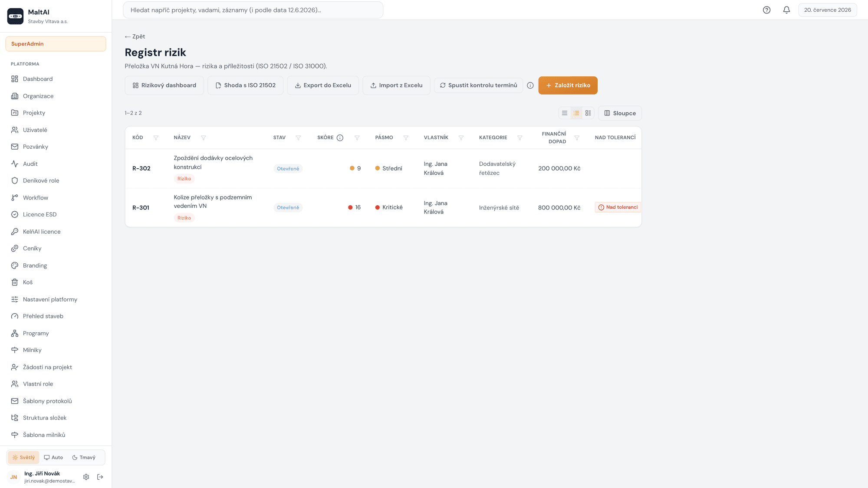The height and width of the screenshot is (488, 868).
Task: Click the logout icon in sidebar footer
Action: coord(100,477)
